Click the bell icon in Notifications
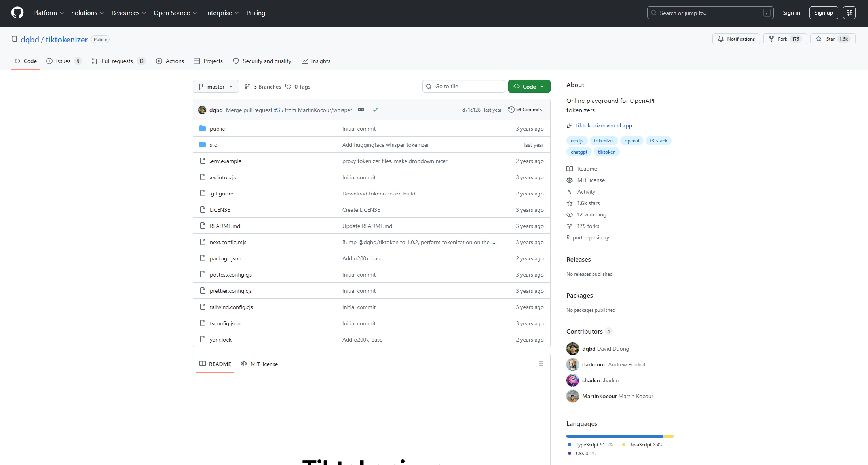Viewport: 868px width, 465px height. coord(721,39)
